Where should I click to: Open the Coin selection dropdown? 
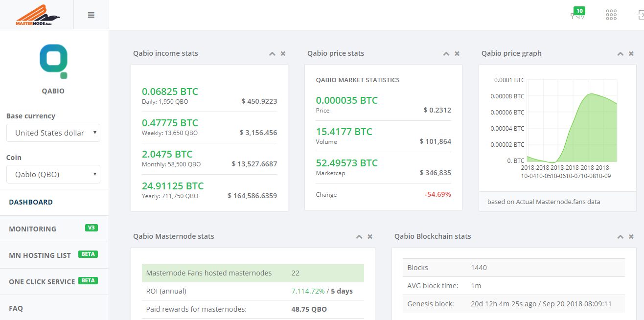(53, 174)
